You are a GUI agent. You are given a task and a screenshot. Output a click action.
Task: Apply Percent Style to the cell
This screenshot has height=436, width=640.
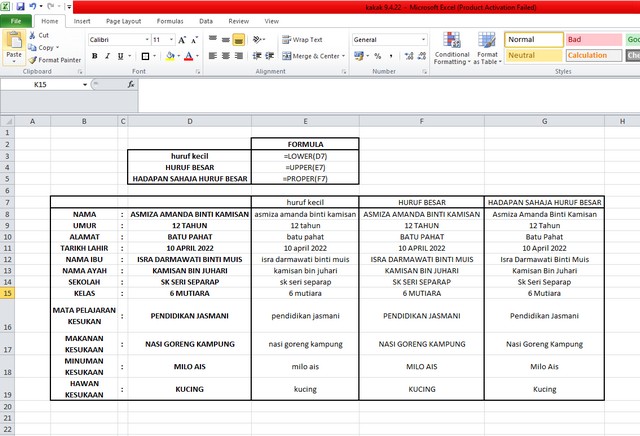[376, 56]
